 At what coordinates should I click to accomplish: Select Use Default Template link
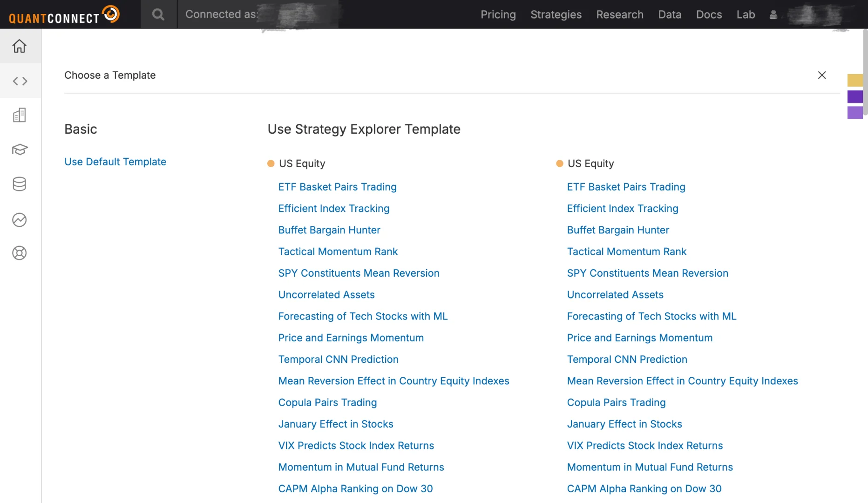coord(115,162)
